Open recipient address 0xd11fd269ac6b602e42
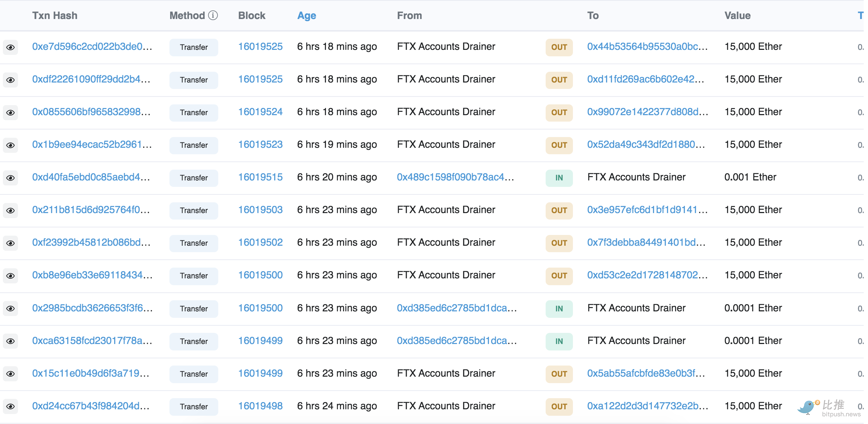The height and width of the screenshot is (424, 868). point(646,79)
